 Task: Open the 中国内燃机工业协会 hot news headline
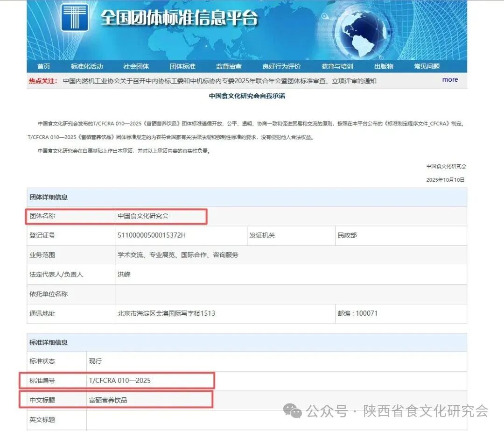pyautogui.click(x=219, y=81)
